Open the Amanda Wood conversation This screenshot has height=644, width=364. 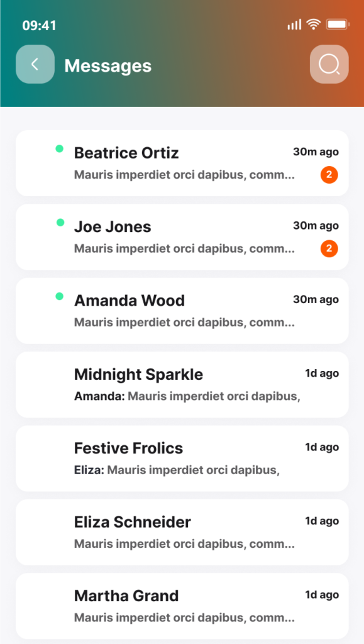coord(182,311)
